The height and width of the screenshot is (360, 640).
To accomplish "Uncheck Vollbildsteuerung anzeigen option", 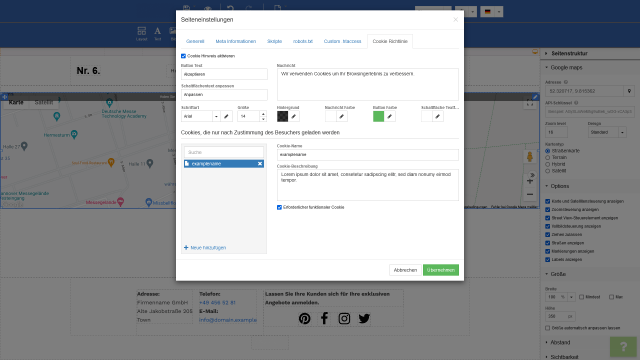I will pyautogui.click(x=548, y=226).
